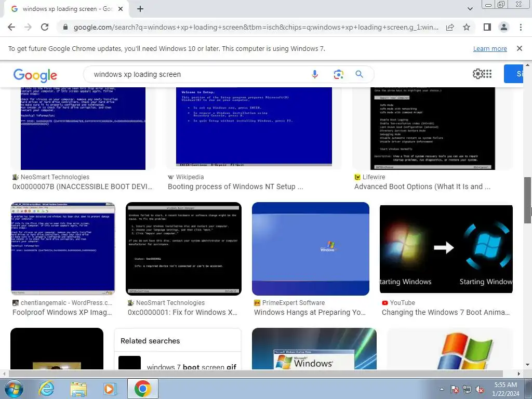Open Chrome three-dot menu
The image size is (532, 399).
tap(521, 27)
